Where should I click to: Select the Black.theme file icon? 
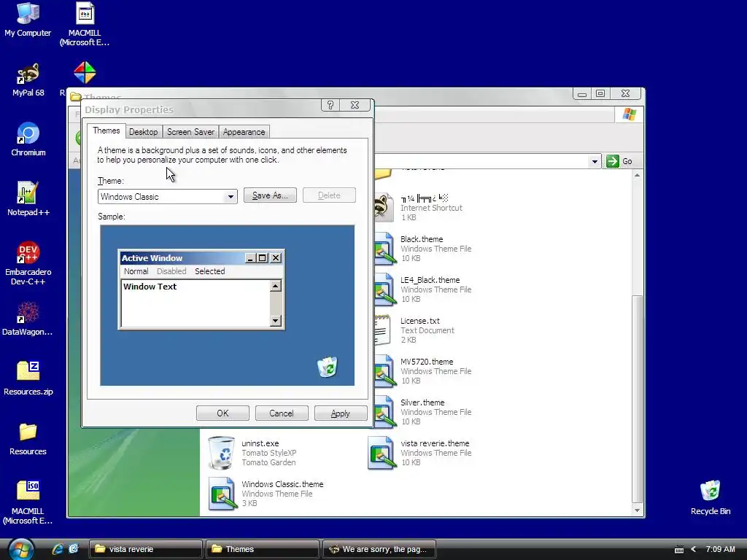(x=385, y=248)
